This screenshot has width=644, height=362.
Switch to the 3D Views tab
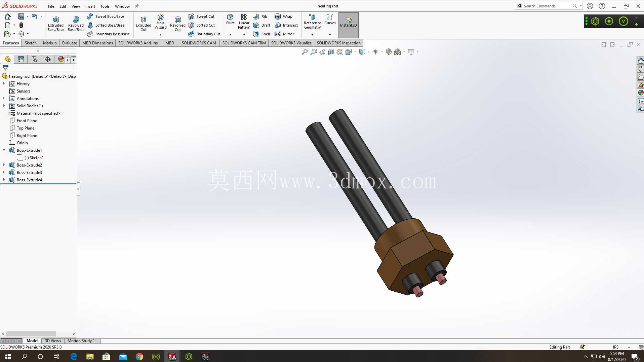click(x=53, y=341)
